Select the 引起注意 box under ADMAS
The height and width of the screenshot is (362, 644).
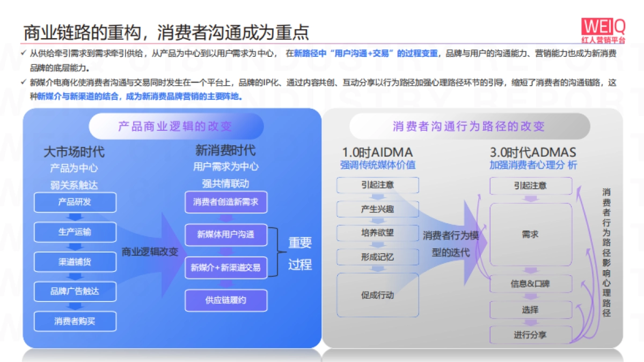pos(531,186)
